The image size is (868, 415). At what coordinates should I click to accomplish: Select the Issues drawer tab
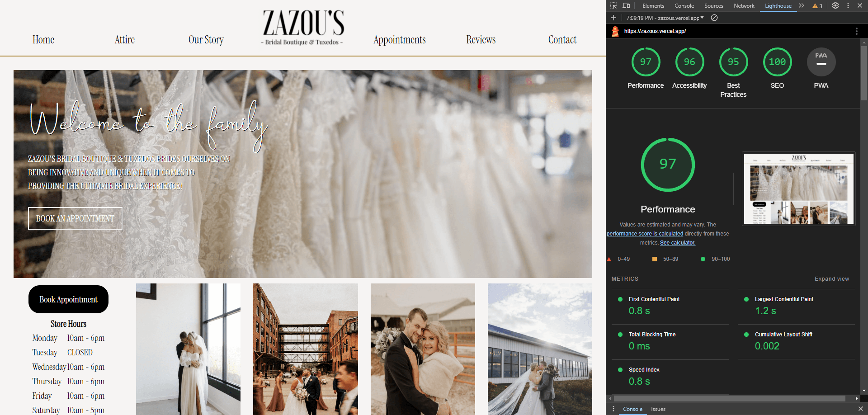(x=658, y=409)
